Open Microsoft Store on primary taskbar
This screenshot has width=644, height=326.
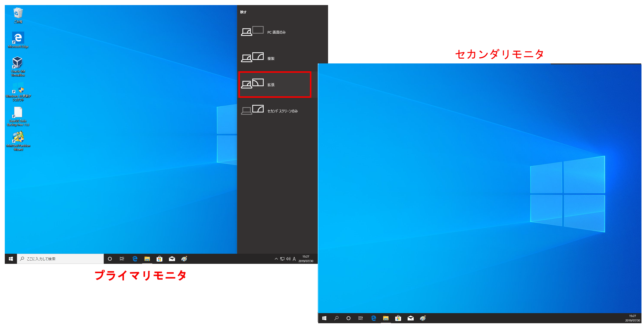pos(159,259)
